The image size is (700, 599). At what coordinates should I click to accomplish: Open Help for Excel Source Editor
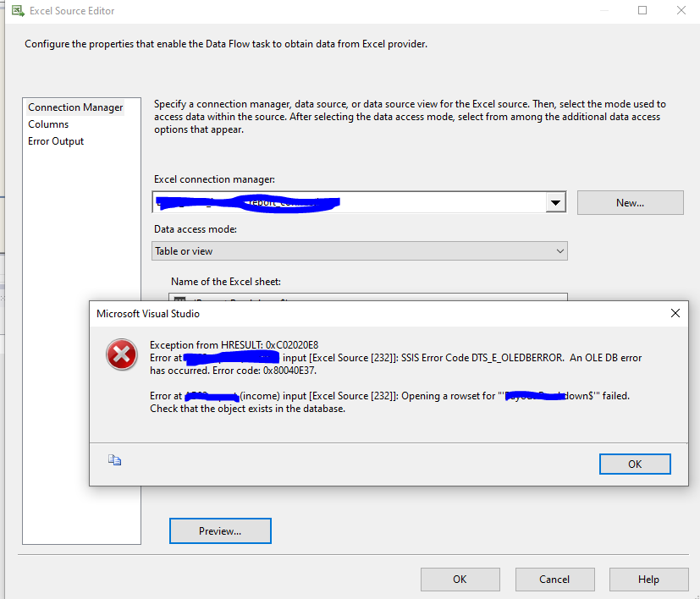coord(648,580)
